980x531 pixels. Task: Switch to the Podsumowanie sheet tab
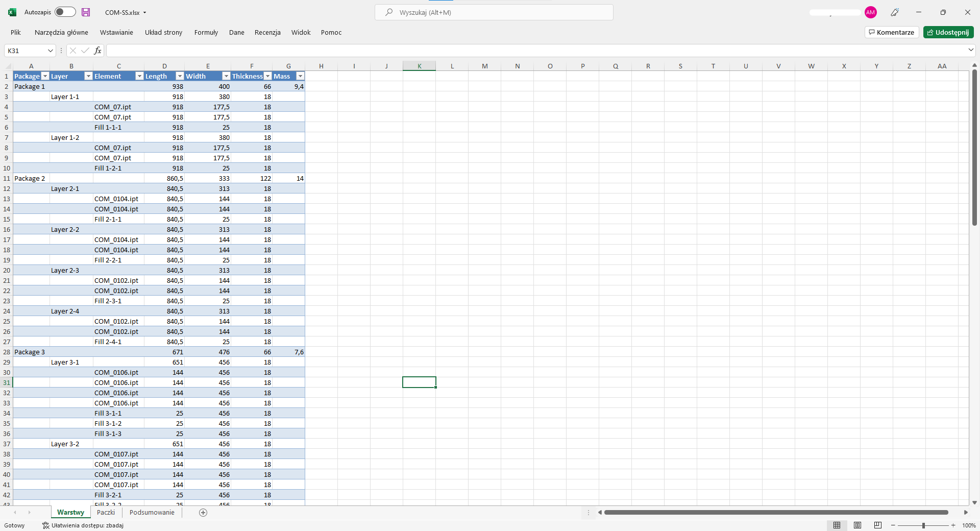coord(152,513)
